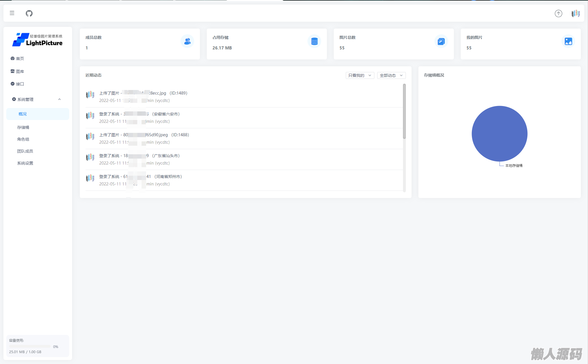Click the storage database icon
This screenshot has height=364, width=588.
(314, 41)
